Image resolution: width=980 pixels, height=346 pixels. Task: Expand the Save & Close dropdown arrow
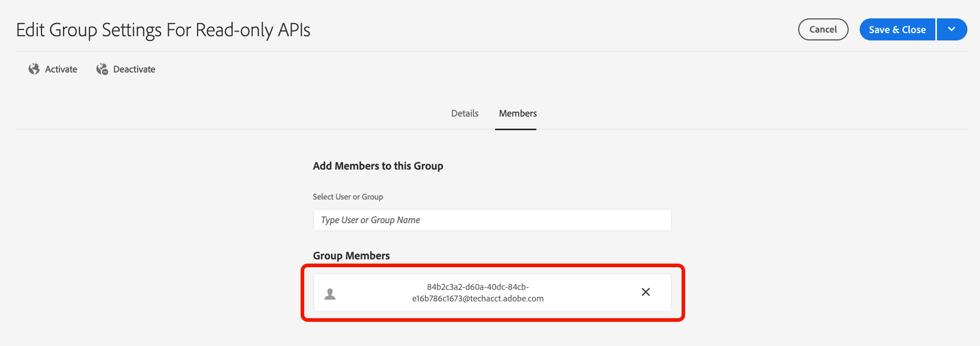click(x=952, y=29)
